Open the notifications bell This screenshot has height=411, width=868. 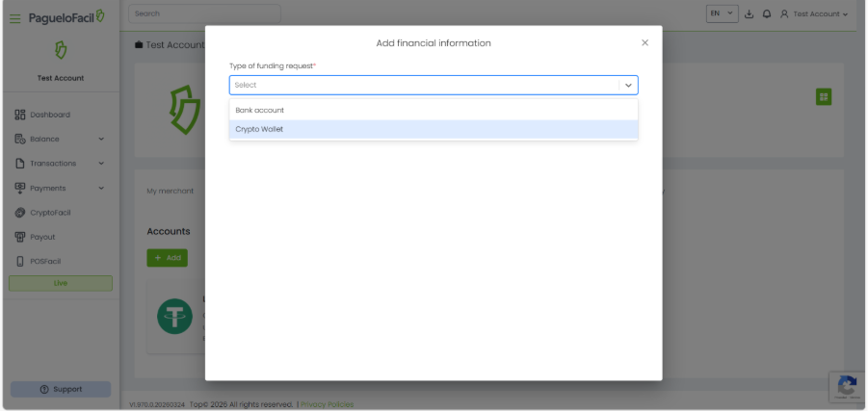(766, 14)
